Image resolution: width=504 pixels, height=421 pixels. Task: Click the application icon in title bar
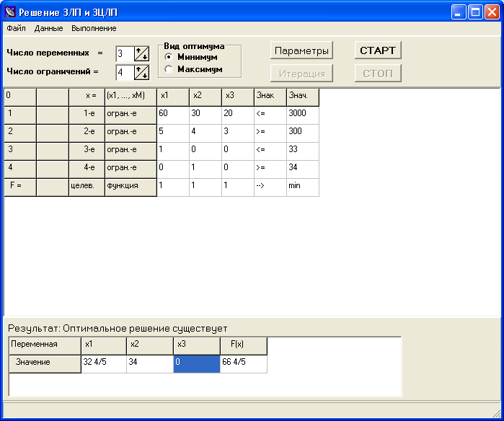(x=10, y=12)
